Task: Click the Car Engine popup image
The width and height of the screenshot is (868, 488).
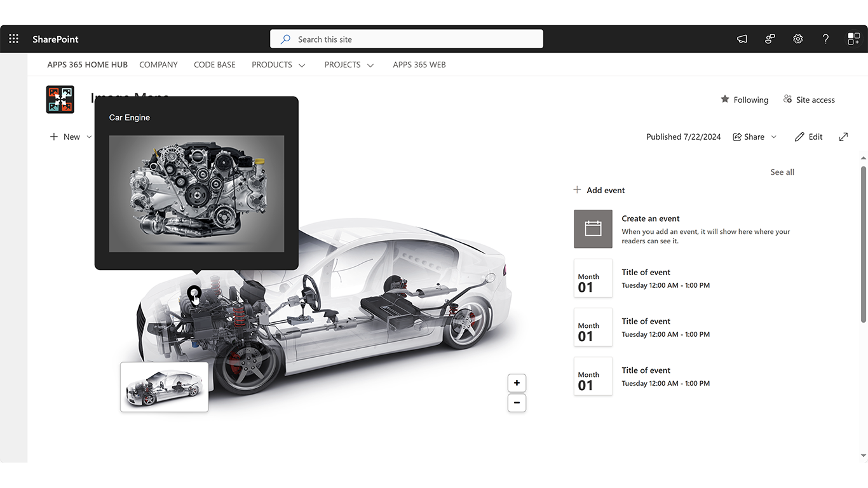Action: click(x=197, y=194)
